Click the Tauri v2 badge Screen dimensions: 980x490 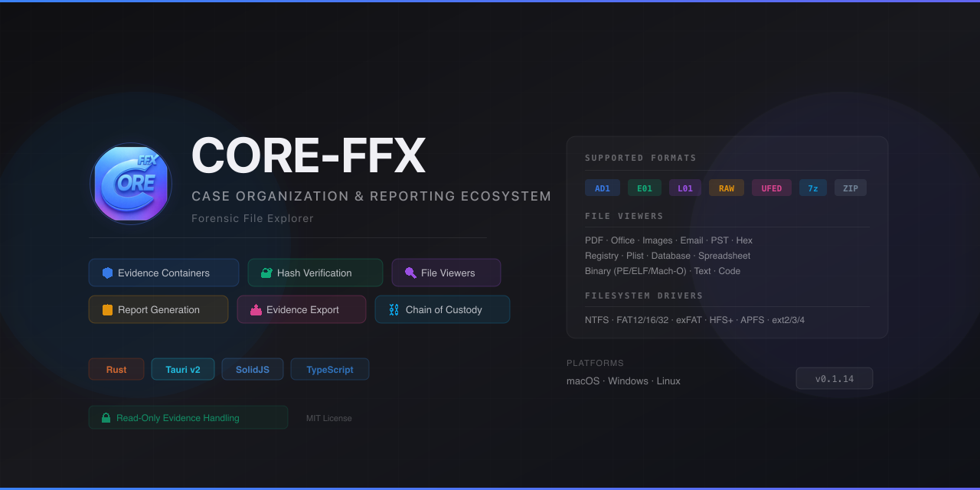coord(183,369)
